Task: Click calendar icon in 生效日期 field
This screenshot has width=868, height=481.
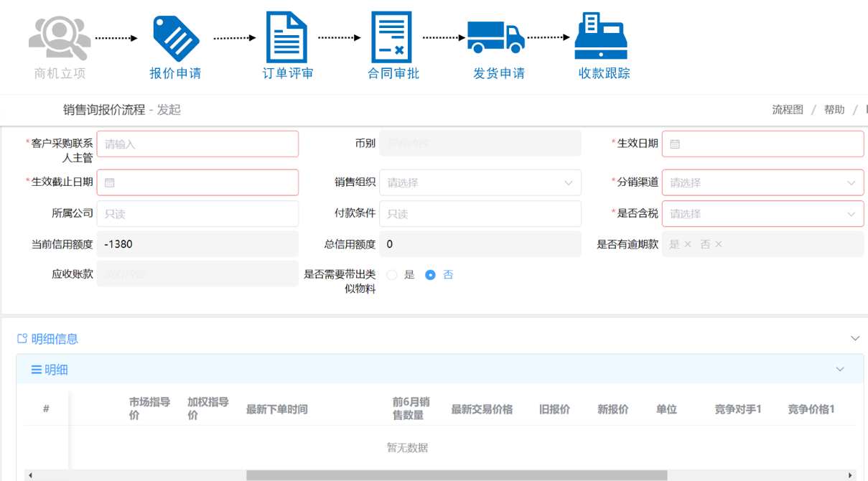Action: pyautogui.click(x=675, y=144)
